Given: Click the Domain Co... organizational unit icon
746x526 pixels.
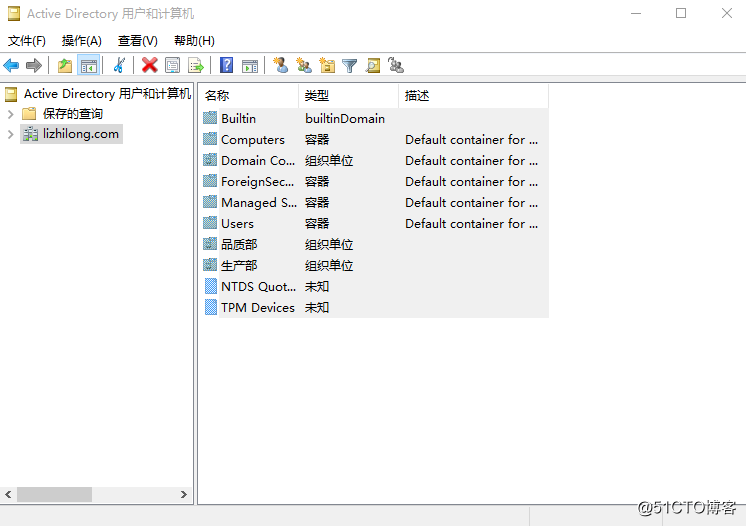Looking at the screenshot, I should pyautogui.click(x=210, y=160).
